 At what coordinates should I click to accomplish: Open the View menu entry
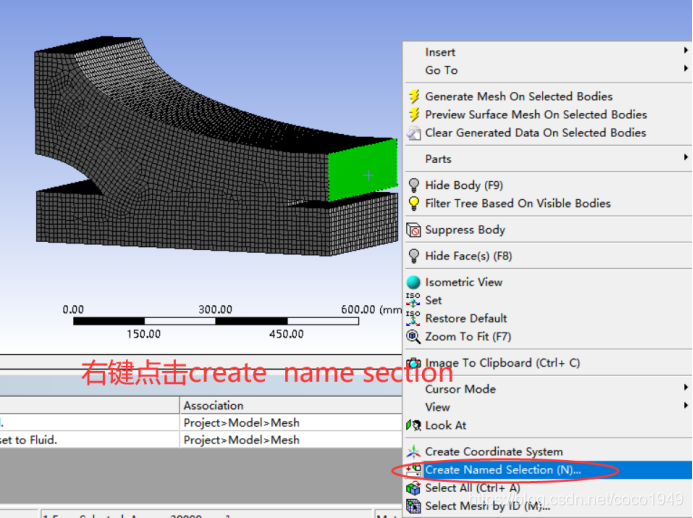pos(548,407)
